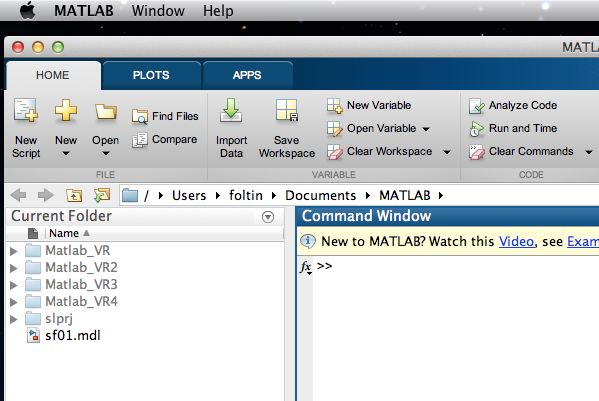Image resolution: width=599 pixels, height=401 pixels.
Task: Show subfolders after foltin path arrow
Action: click(x=274, y=196)
